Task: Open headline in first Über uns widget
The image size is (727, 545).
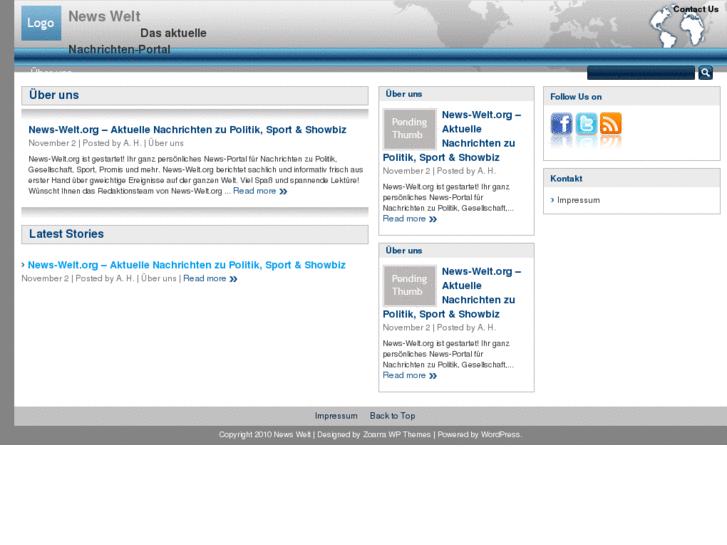Action: (x=452, y=136)
